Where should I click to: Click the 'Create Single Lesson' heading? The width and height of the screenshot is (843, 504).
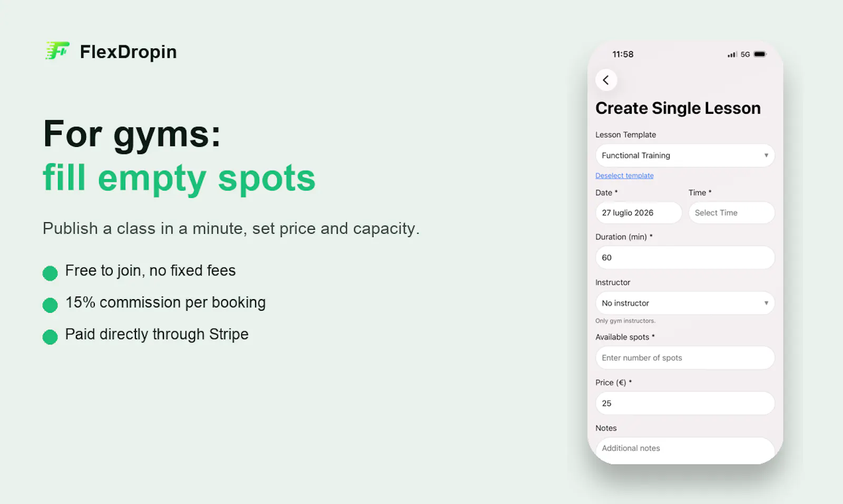click(678, 108)
